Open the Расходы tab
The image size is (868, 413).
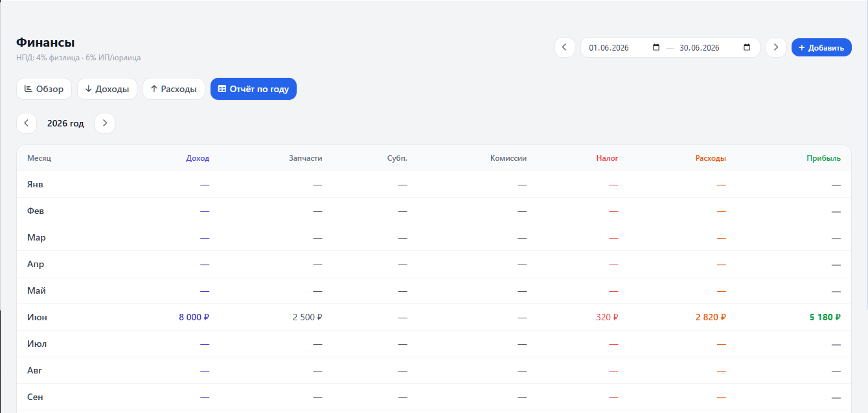[174, 89]
